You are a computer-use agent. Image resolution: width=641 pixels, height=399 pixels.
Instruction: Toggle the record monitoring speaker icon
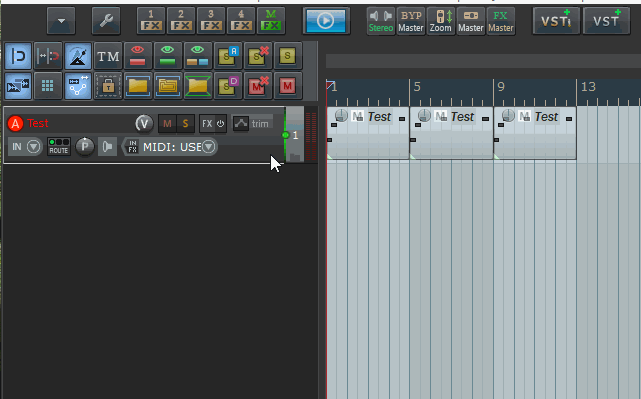[x=107, y=146]
